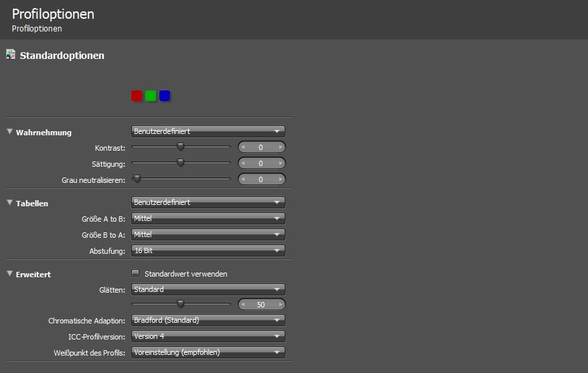Open the Größe B to A dropdown

(208, 234)
